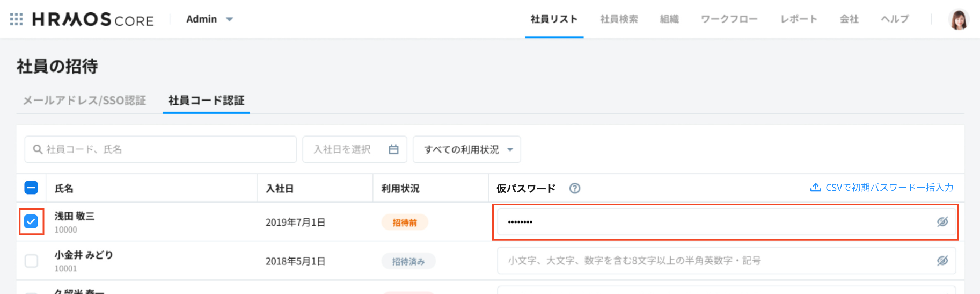Open the app grid launcher icon
This screenshot has height=294, width=980.
click(16, 19)
